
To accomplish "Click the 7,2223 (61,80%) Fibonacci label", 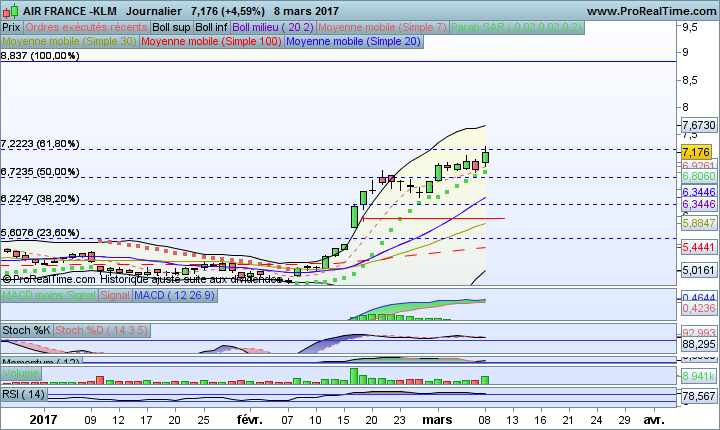I will pyautogui.click(x=40, y=144).
